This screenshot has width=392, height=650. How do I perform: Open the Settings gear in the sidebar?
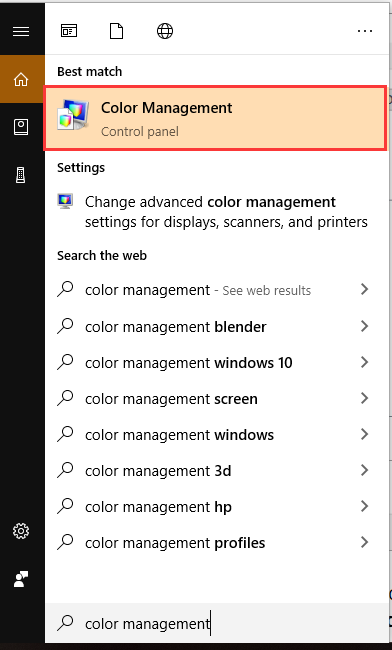21,531
